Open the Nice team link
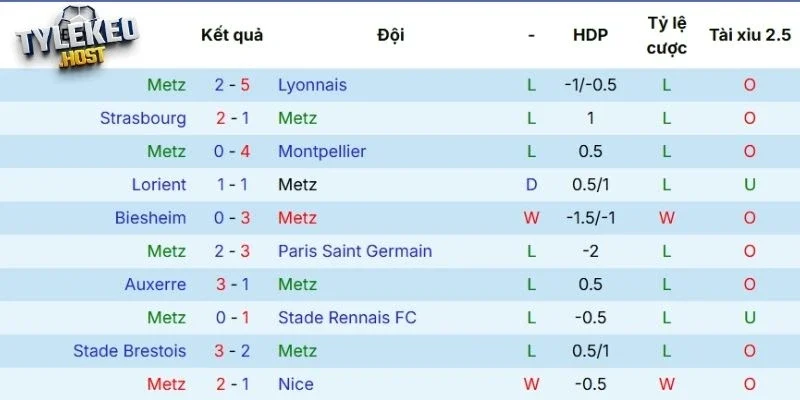Viewport: 800px width, 400px height. [x=296, y=384]
